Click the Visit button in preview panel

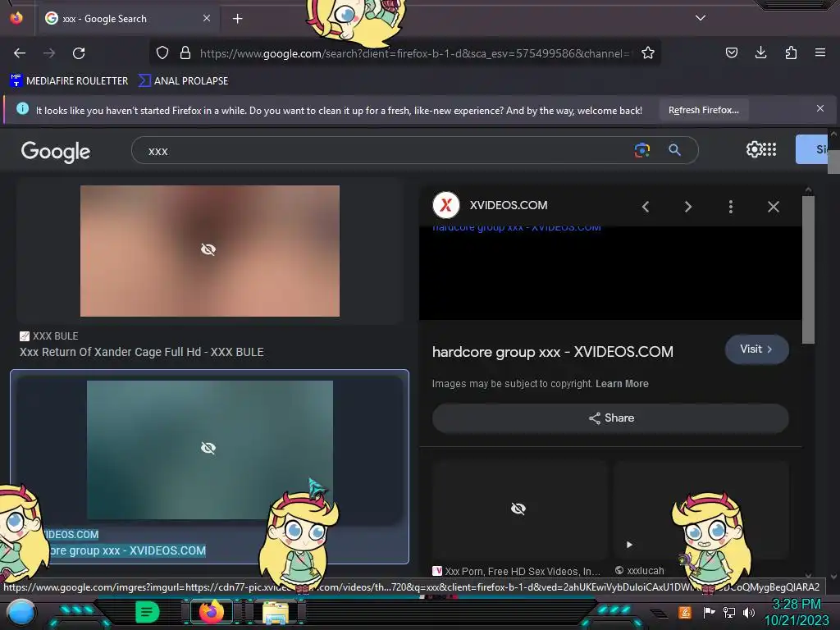click(756, 349)
